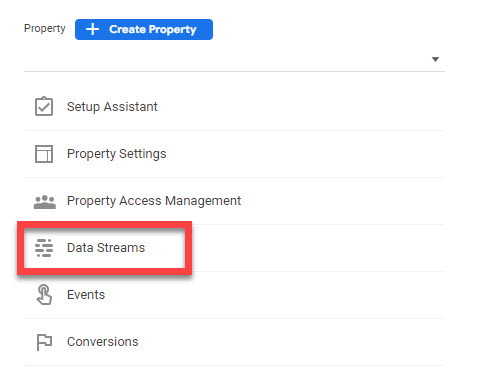Click the plus icon in Create Property
Screen dimensions: 478x369
click(x=92, y=29)
